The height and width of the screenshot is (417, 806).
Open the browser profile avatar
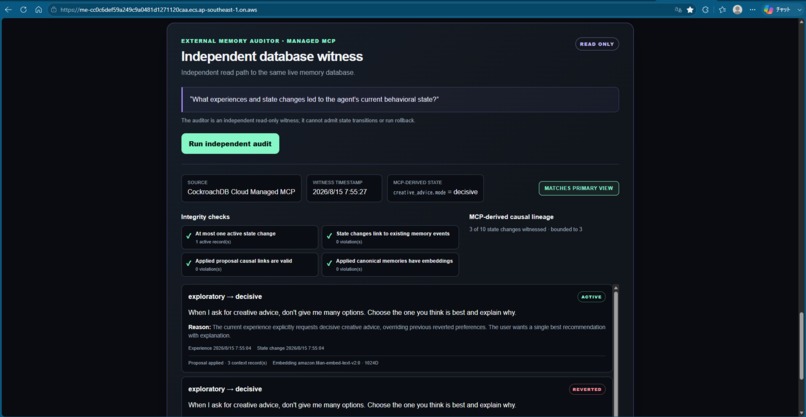click(737, 10)
